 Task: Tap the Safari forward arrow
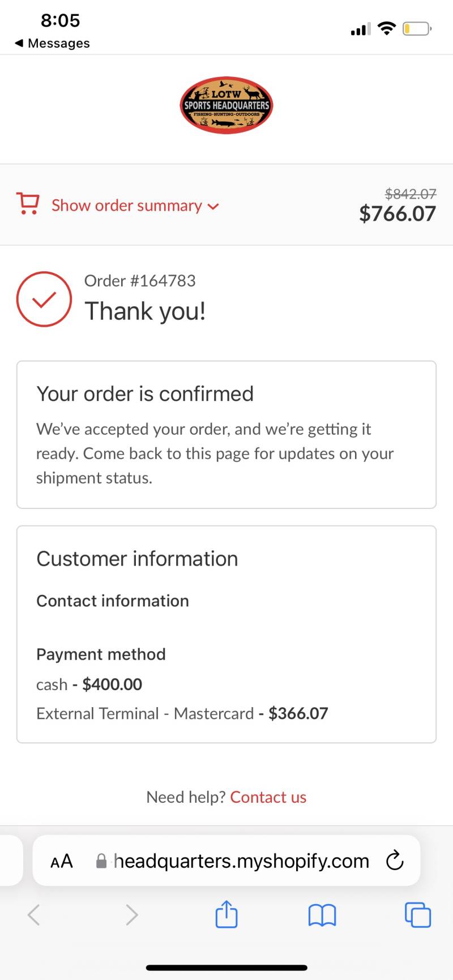[131, 914]
